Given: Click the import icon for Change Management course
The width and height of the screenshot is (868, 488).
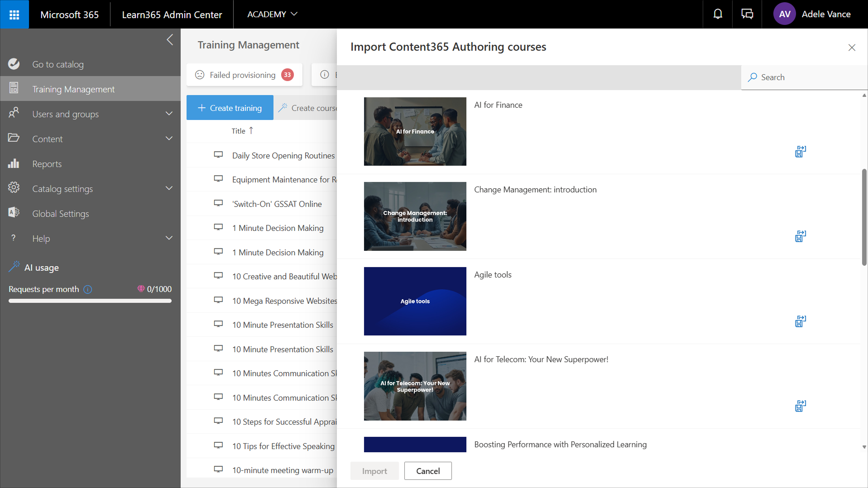Looking at the screenshot, I should tap(800, 236).
